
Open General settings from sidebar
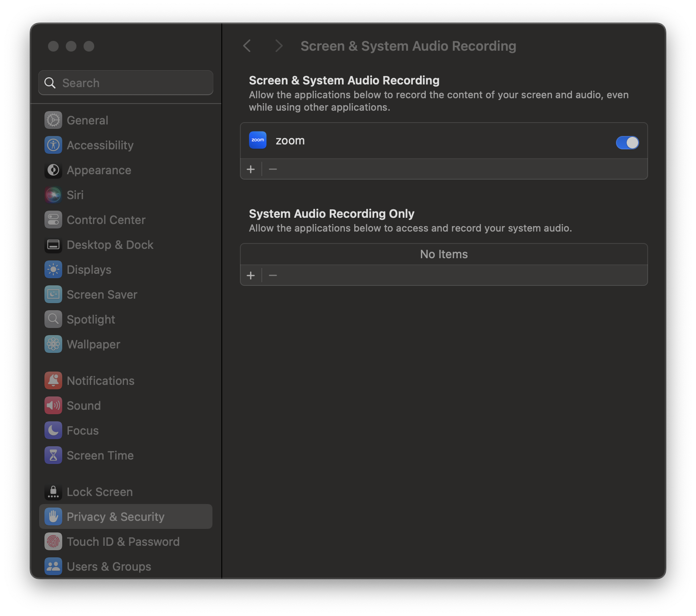click(87, 120)
